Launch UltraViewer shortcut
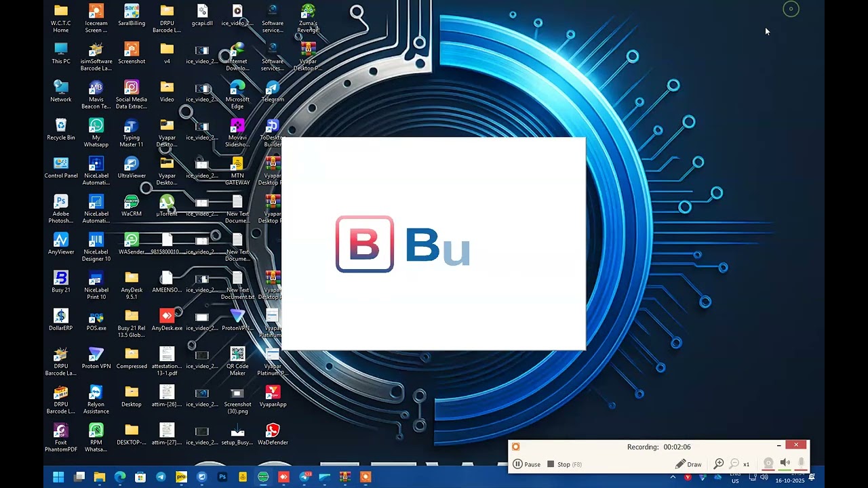 click(132, 167)
